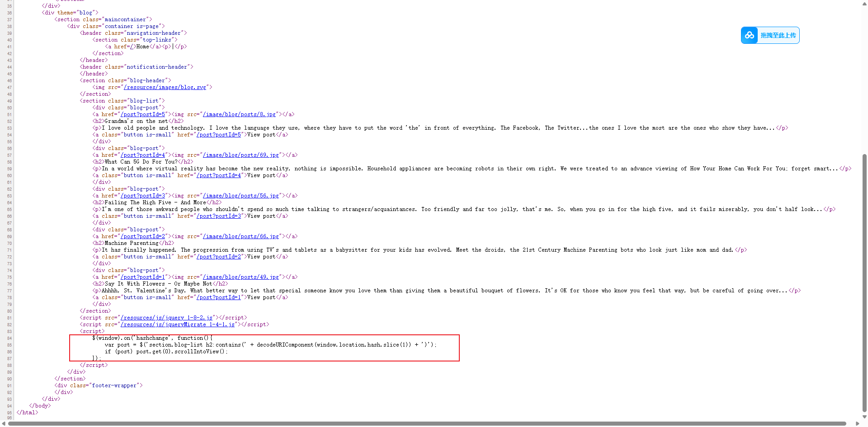Click line number 85 in the gutter
The image size is (868, 427).
(x=9, y=345)
